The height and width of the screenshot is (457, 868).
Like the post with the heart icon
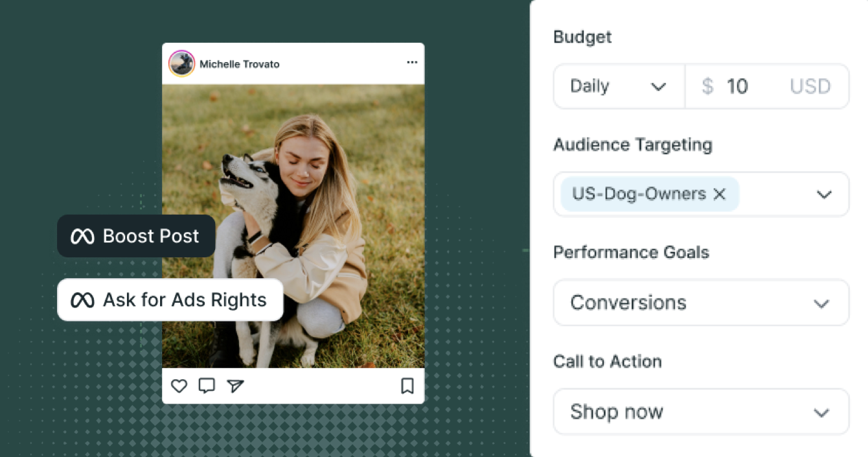click(x=179, y=386)
